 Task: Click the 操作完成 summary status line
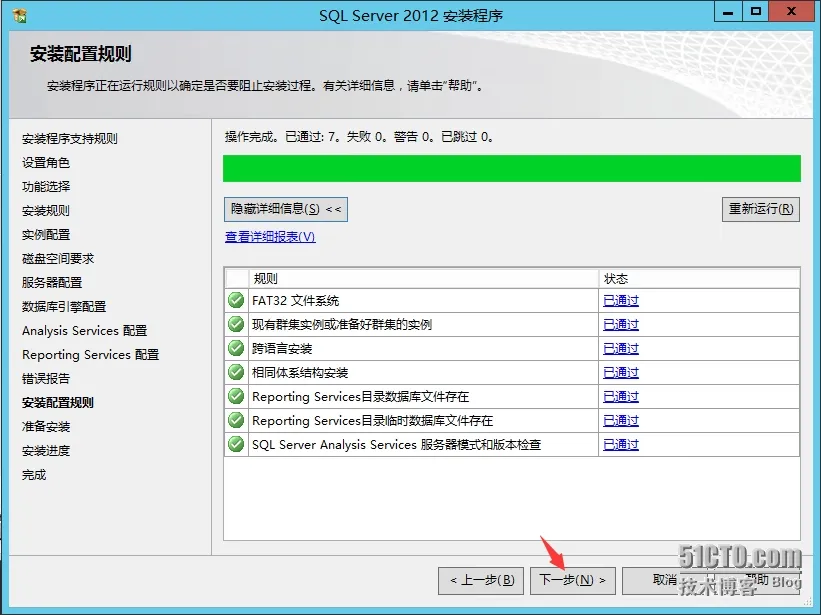359,137
